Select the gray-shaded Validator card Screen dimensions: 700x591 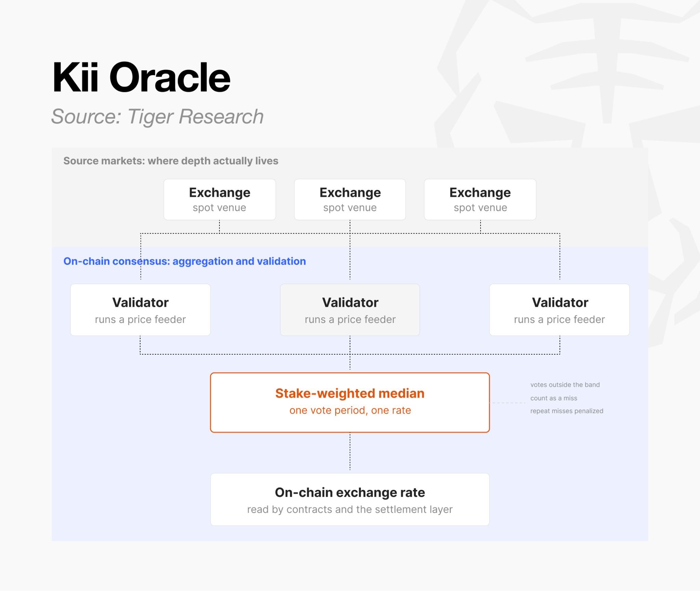pos(350,310)
